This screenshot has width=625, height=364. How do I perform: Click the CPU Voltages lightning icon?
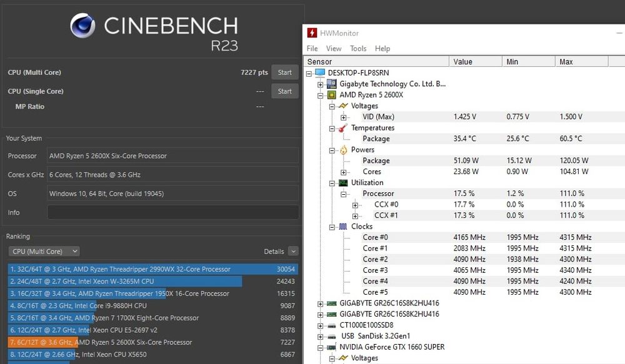pos(342,106)
